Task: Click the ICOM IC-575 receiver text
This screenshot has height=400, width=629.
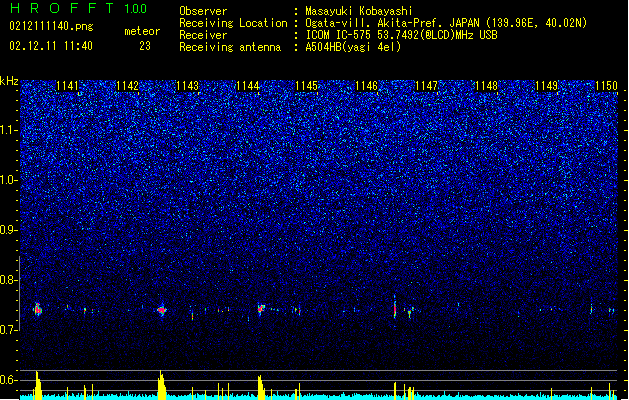Action: [x=401, y=35]
